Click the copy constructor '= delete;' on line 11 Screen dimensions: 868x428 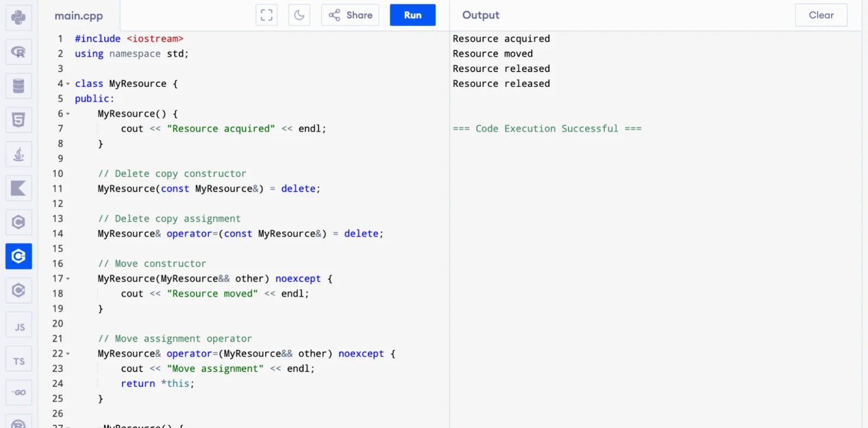coord(295,189)
